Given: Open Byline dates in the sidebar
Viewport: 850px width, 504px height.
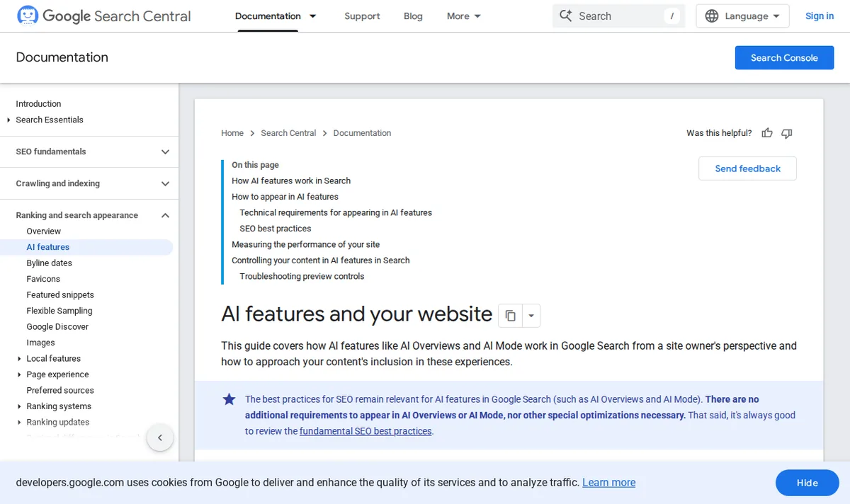Looking at the screenshot, I should pos(50,263).
